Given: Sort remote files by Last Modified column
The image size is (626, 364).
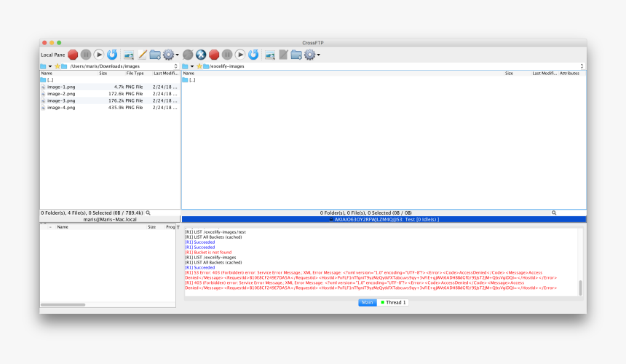Looking at the screenshot, I should (544, 74).
